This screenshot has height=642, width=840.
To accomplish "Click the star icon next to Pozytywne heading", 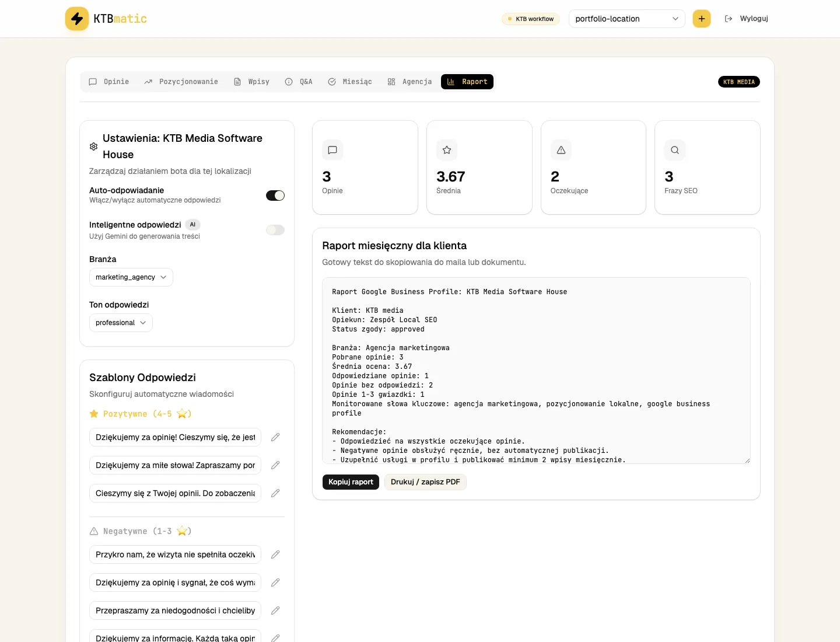I will click(x=94, y=414).
